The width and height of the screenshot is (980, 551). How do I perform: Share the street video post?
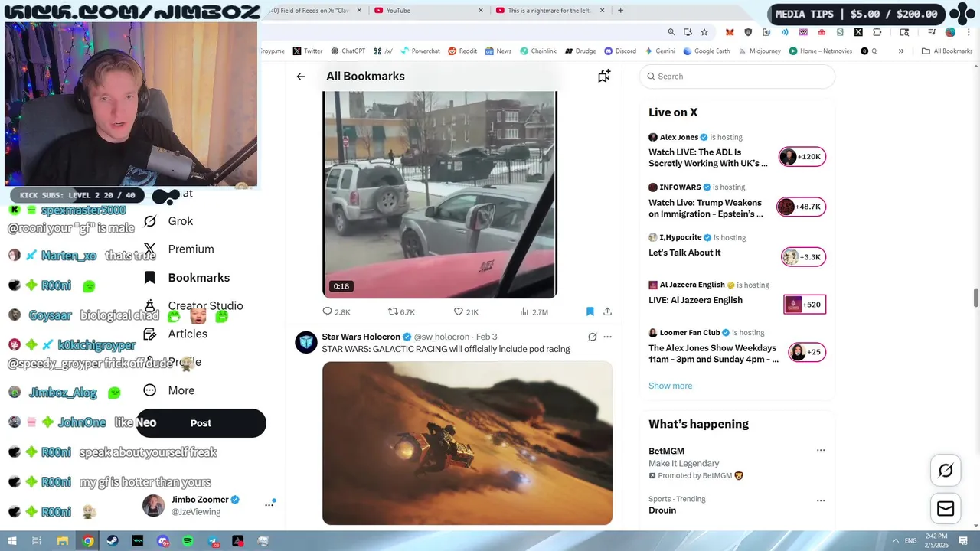coord(607,311)
